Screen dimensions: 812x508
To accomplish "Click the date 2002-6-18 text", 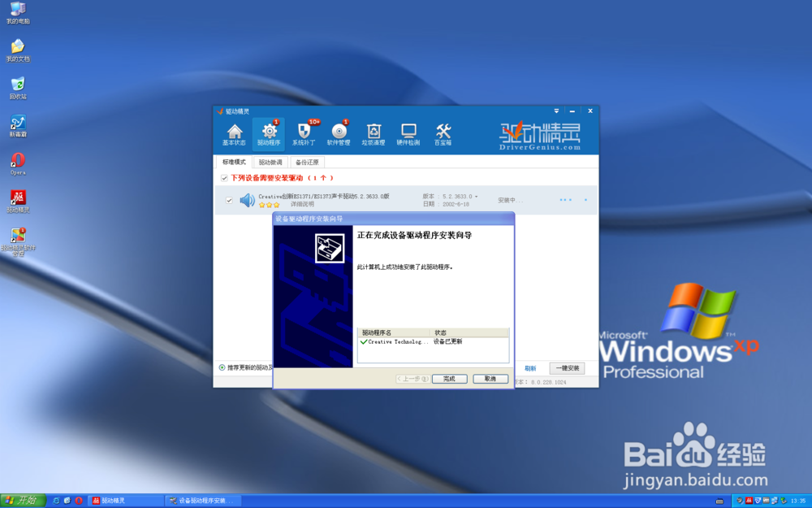I will point(456,204).
